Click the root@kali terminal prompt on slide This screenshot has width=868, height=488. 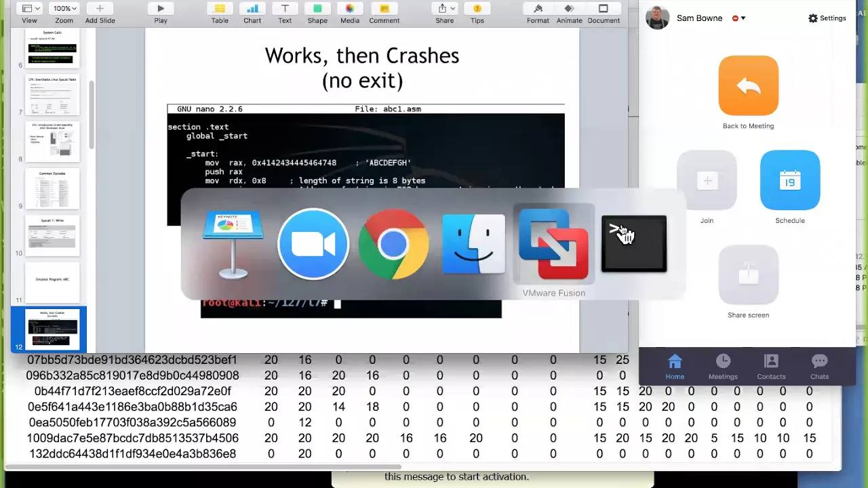[x=265, y=303]
